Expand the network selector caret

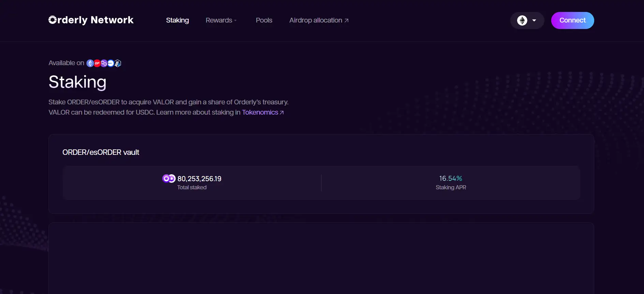pos(534,20)
